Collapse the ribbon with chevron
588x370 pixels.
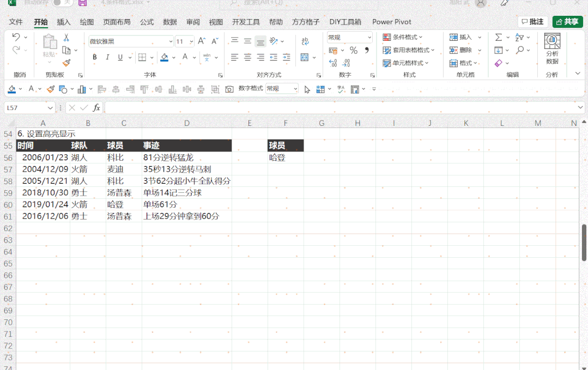578,74
